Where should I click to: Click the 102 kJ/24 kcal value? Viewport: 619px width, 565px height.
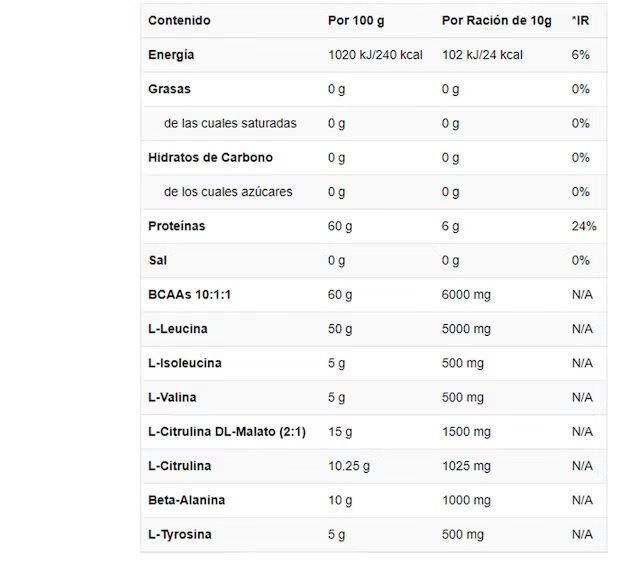pyautogui.click(x=482, y=55)
